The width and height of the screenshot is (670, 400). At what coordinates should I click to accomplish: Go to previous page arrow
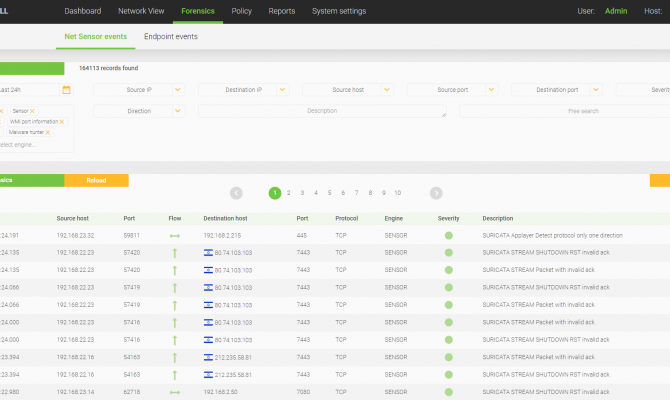point(236,193)
